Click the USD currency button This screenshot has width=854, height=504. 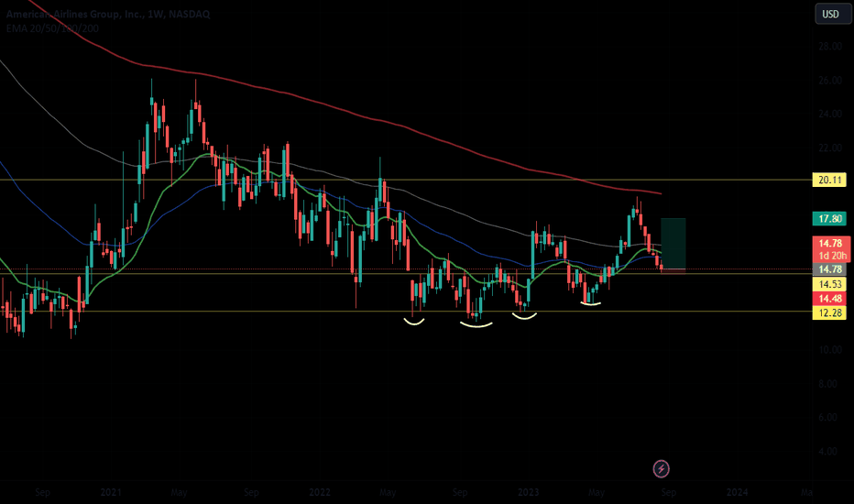tap(832, 14)
